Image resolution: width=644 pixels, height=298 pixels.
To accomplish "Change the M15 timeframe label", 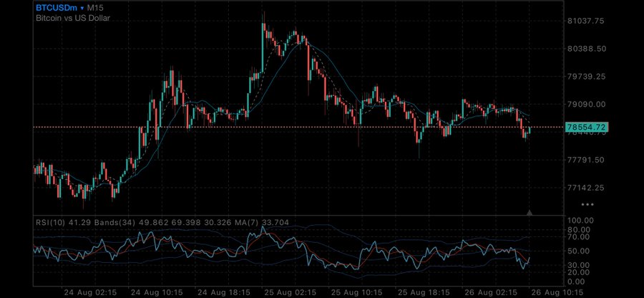I will (x=95, y=8).
